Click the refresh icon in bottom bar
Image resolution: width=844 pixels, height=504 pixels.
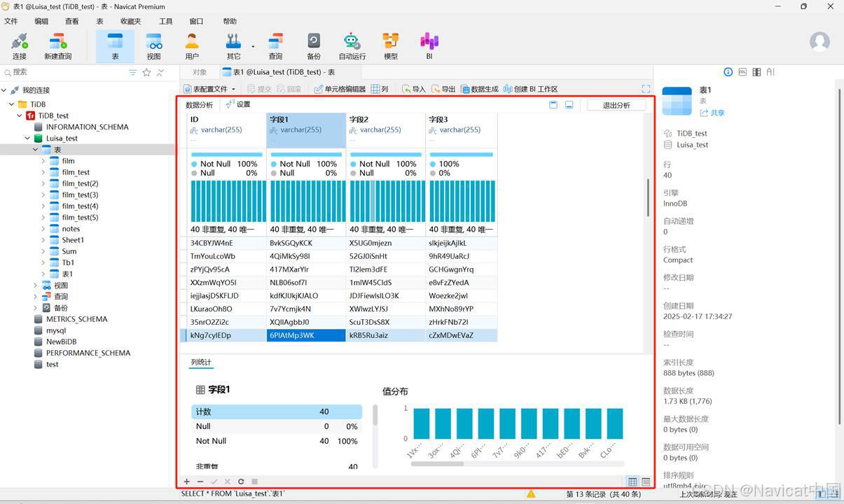pyautogui.click(x=241, y=482)
